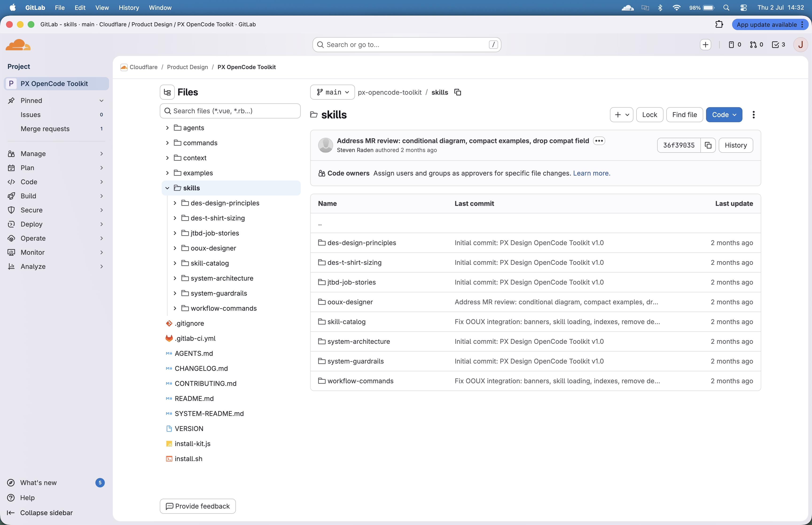The image size is (812, 525).
Task: Open Merge requests in the sidebar
Action: click(56, 129)
